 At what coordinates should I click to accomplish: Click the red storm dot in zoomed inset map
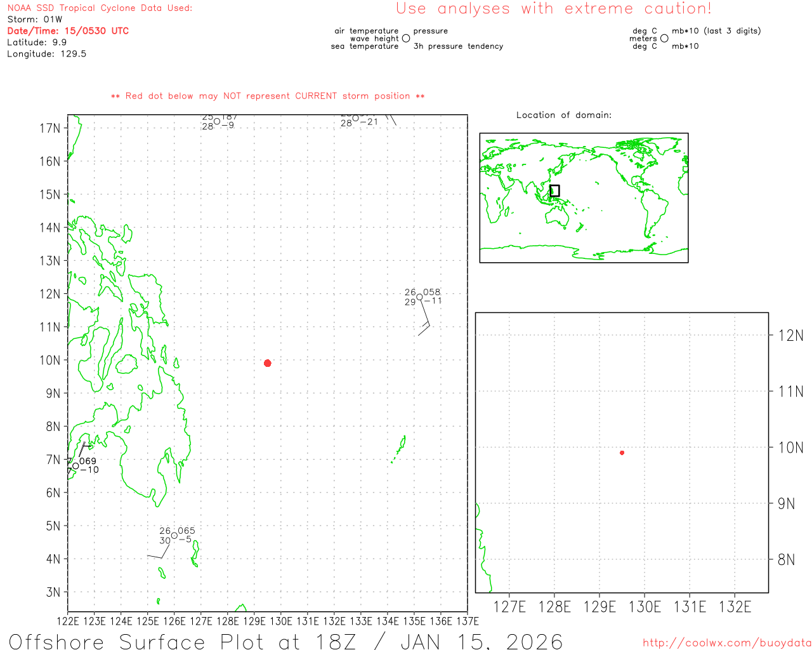coord(622,453)
